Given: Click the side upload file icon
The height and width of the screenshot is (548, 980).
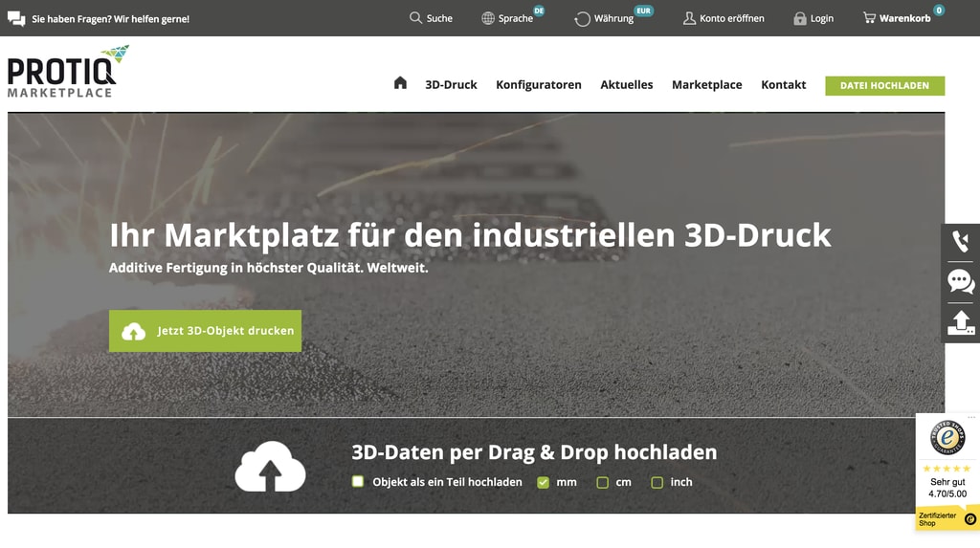Looking at the screenshot, I should pos(960,323).
